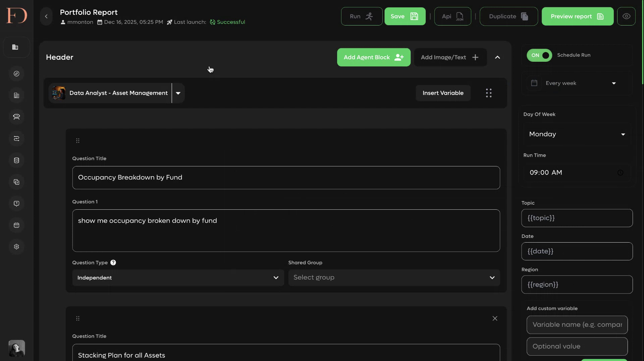Remove the Stacking Plan question with X

point(495,318)
